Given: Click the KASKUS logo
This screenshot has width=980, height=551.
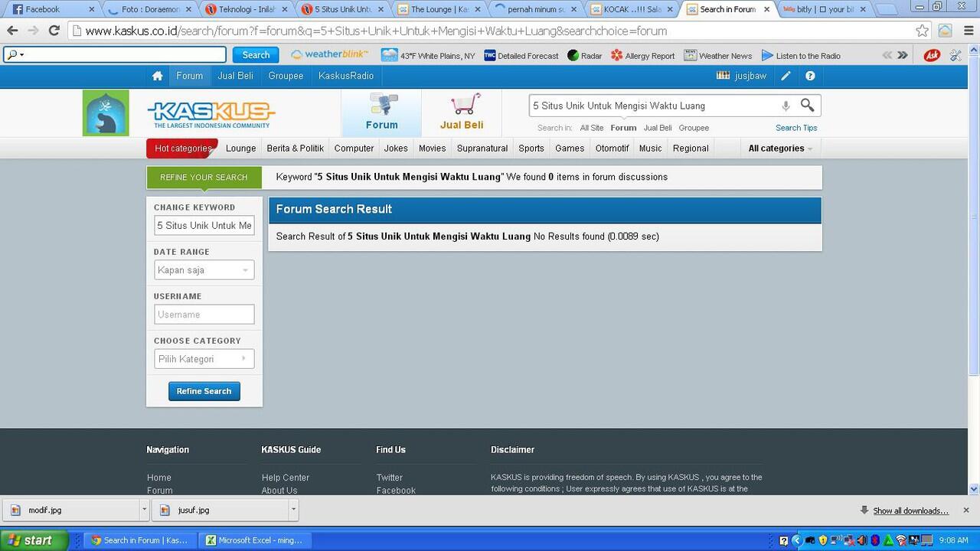Looking at the screenshot, I should 211,115.
